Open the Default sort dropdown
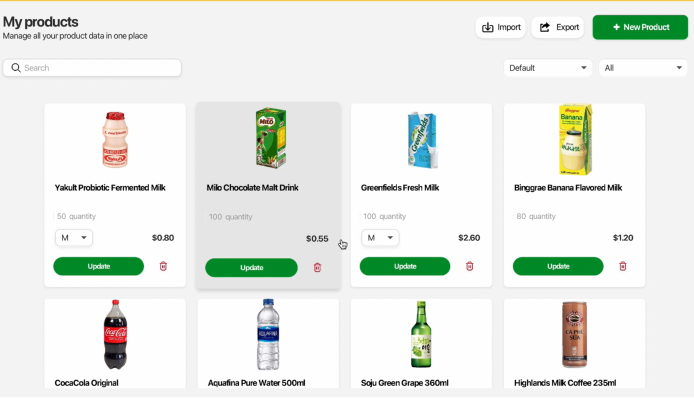Viewport: 694px width, 400px height. pyautogui.click(x=549, y=68)
